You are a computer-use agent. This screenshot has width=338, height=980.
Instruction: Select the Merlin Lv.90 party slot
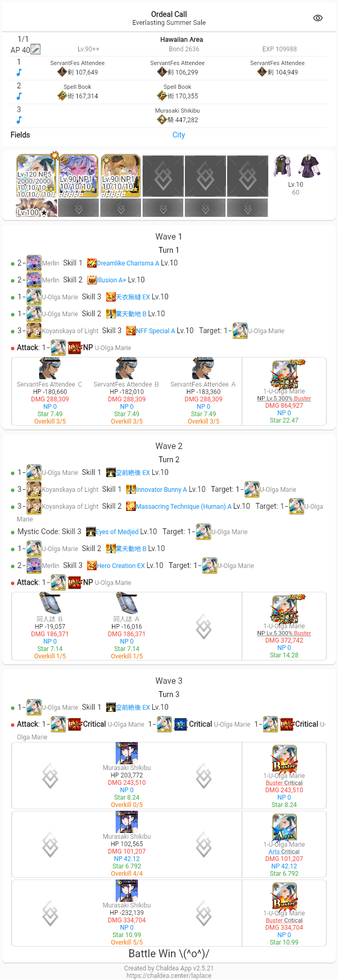click(79, 176)
